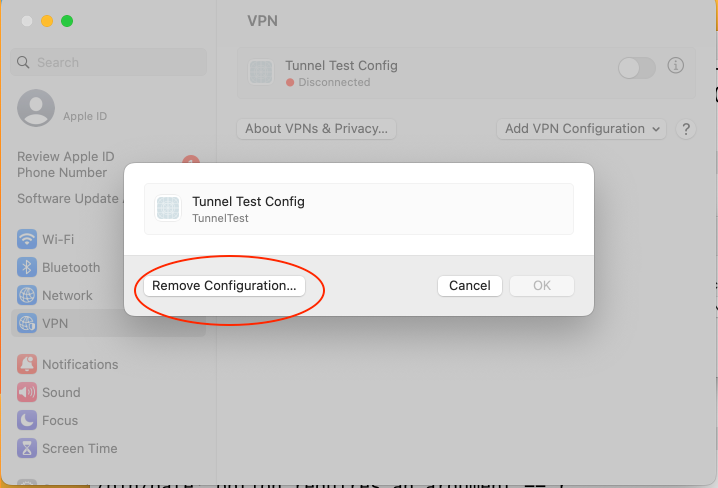Select the Review Apple ID Phone Number item
This screenshot has width=718, height=488.
[65, 164]
